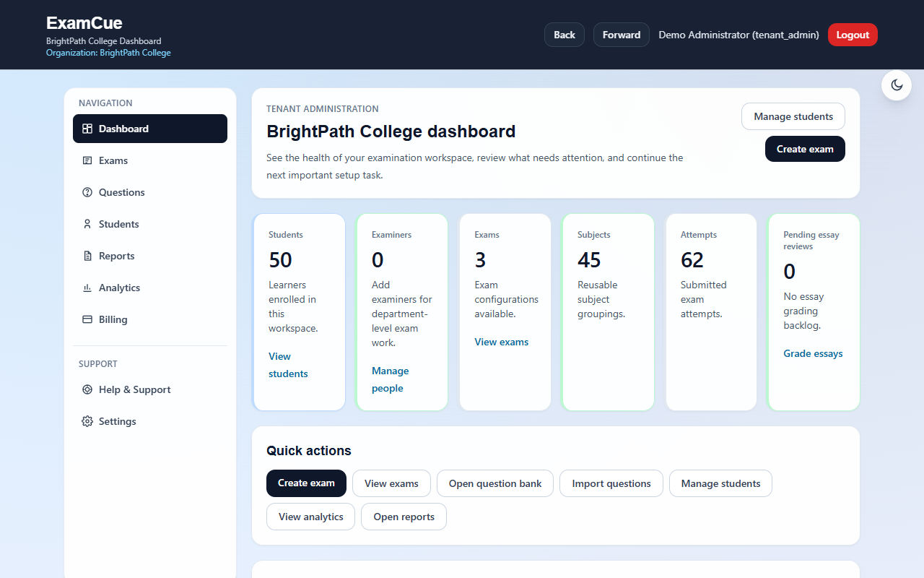Toggle dark mode with moon button
924x578 pixels.
pos(897,85)
